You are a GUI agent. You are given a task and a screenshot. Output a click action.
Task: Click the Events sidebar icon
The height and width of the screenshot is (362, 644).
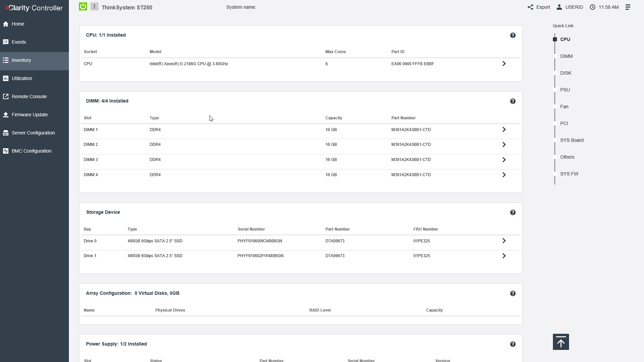point(6,42)
